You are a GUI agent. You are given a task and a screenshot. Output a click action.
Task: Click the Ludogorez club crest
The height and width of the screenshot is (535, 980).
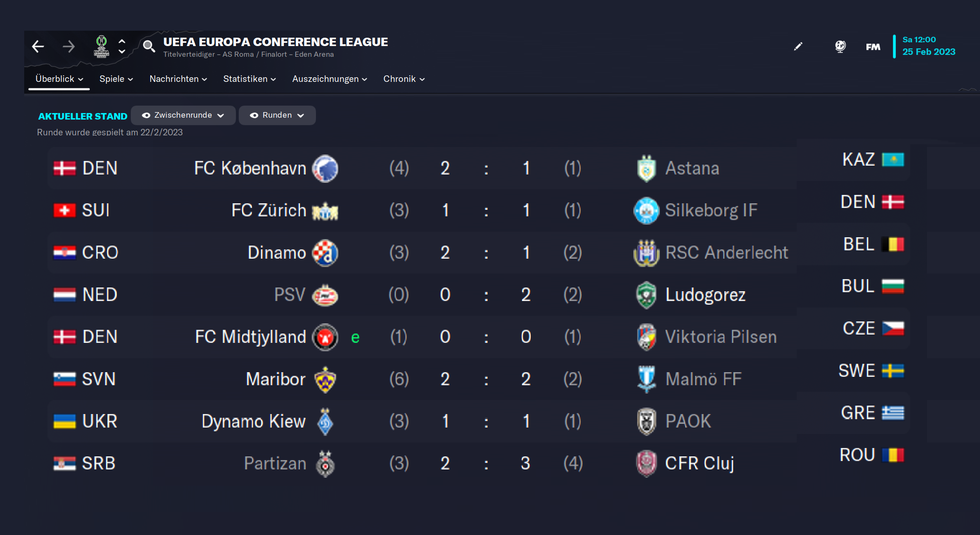tap(646, 295)
